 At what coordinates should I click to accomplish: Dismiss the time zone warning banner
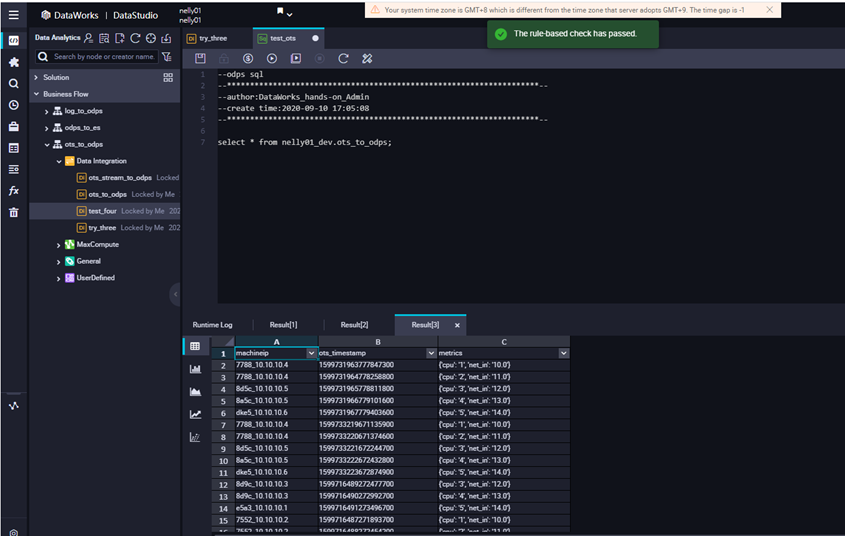click(x=770, y=10)
